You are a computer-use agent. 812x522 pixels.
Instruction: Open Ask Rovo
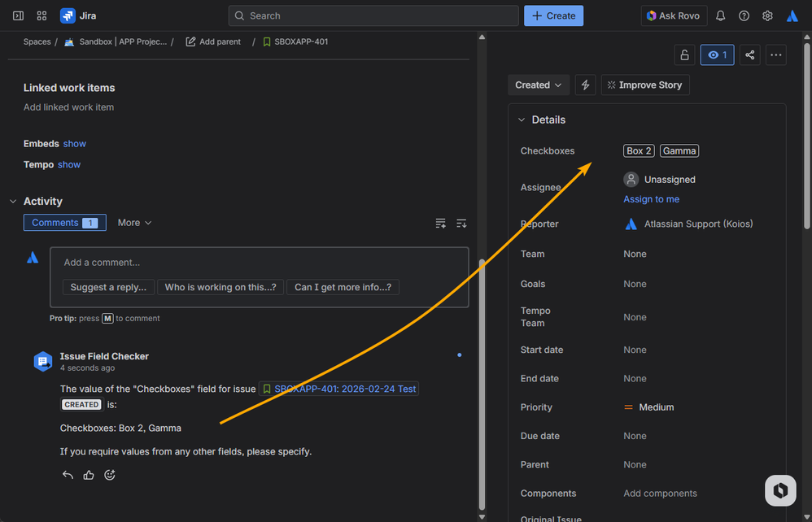coord(673,16)
